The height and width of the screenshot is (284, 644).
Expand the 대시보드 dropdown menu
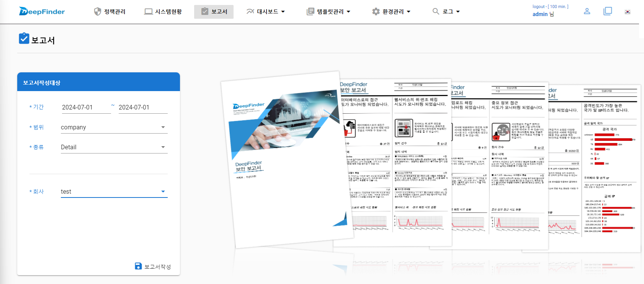click(x=266, y=11)
